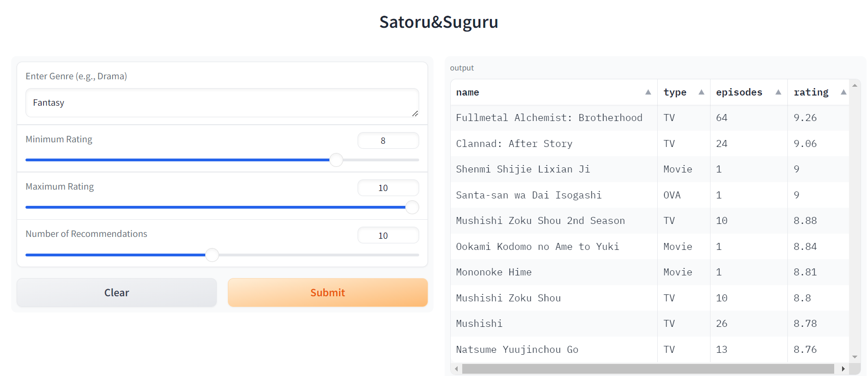Viewport: 868px width, 376px height.
Task: Select the Fullmetal Alchemist: Brotherhood cell
Action: 549,118
